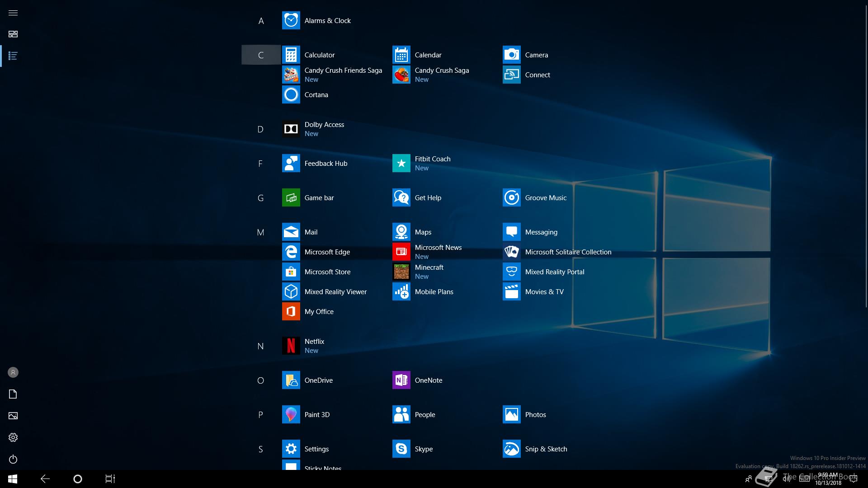
Task: Open Microsoft Solitaire Collection icon
Action: pyautogui.click(x=511, y=252)
